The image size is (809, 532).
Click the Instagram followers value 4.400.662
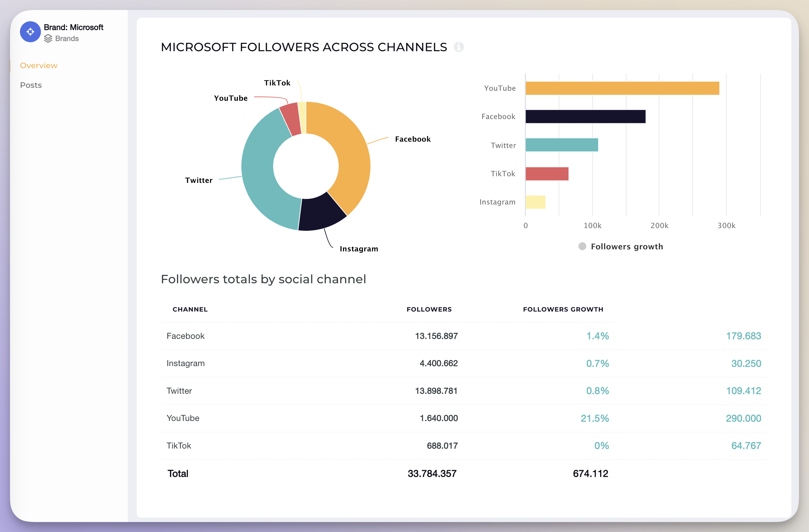[439, 363]
